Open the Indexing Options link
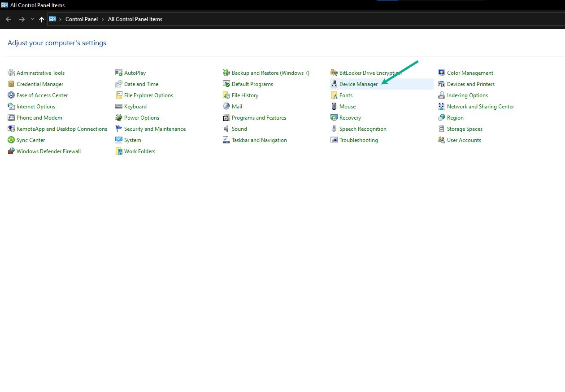 467,95
